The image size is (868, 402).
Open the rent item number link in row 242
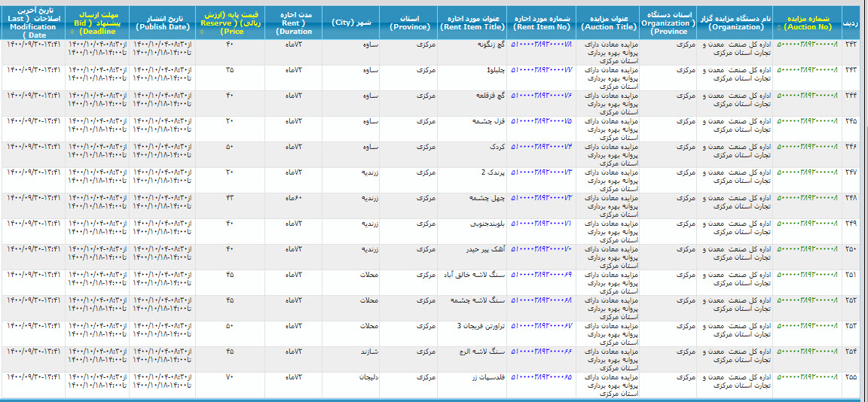[x=542, y=44]
